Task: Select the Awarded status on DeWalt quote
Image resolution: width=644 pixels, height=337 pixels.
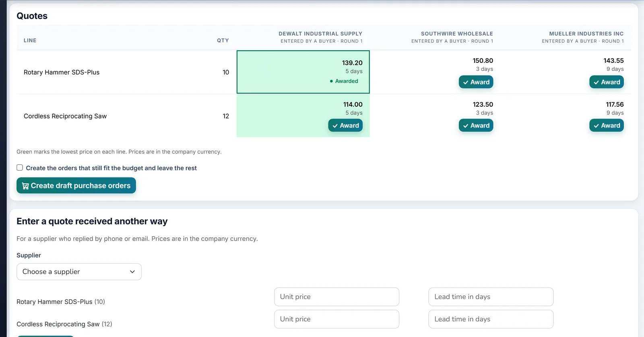Action: pyautogui.click(x=344, y=81)
